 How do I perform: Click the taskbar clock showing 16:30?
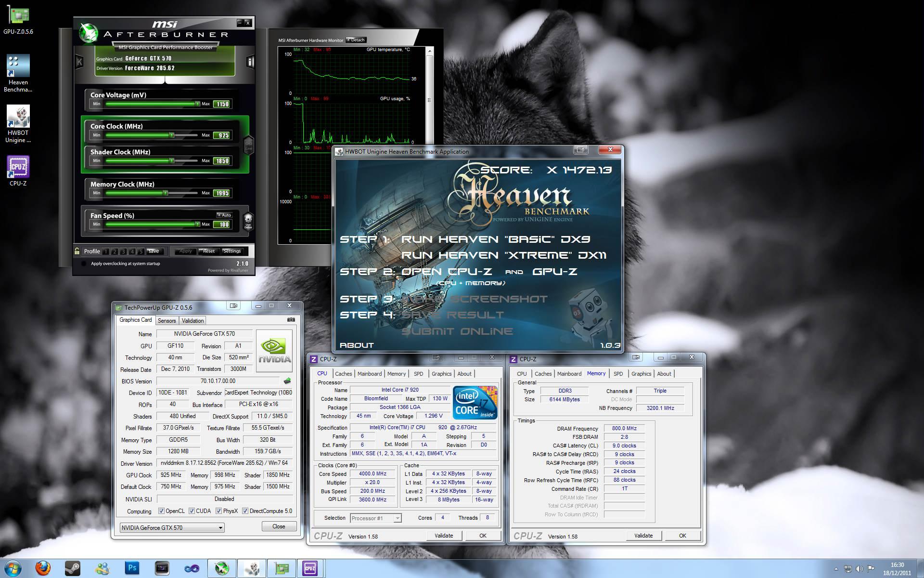897,569
